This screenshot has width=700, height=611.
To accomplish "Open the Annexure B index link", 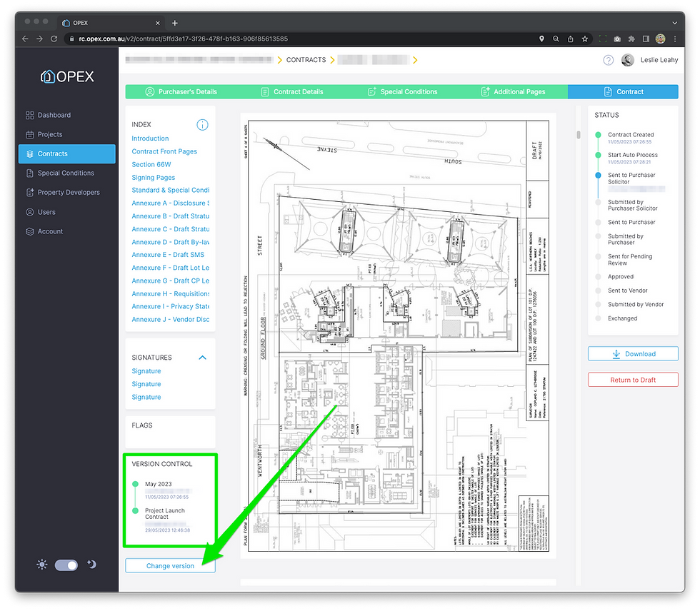I will [x=170, y=216].
